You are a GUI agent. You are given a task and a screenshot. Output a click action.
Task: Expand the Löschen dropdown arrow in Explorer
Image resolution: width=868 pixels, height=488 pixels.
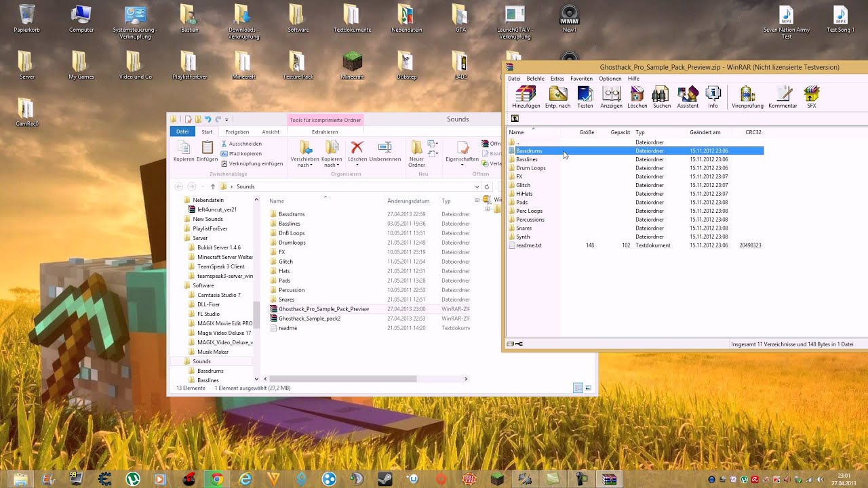(357, 165)
